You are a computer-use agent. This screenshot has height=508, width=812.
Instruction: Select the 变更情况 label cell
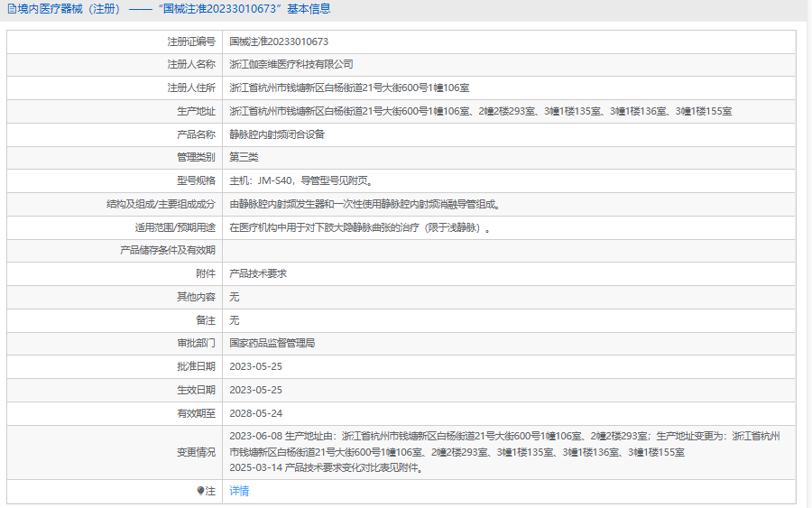point(196,452)
